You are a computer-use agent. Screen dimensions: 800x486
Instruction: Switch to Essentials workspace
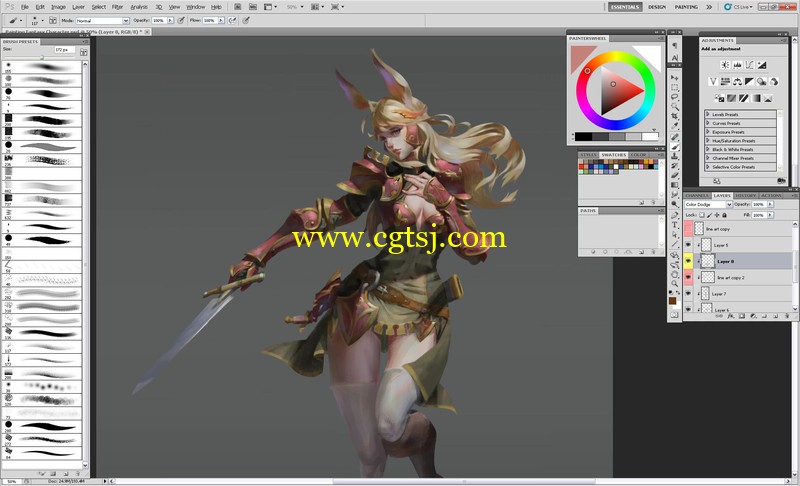click(625, 7)
